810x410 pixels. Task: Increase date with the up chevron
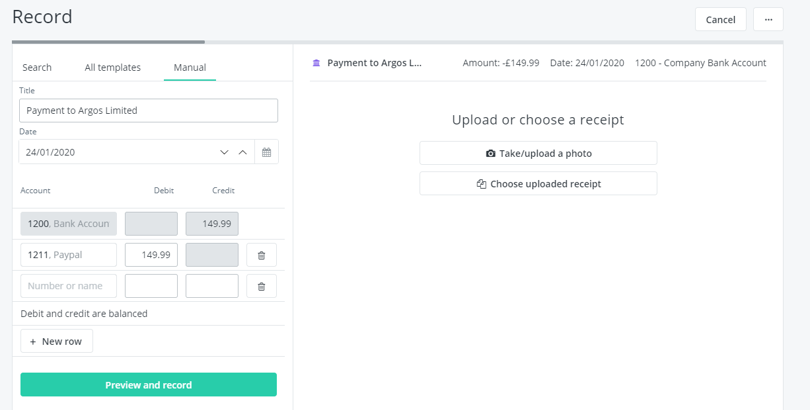point(242,152)
